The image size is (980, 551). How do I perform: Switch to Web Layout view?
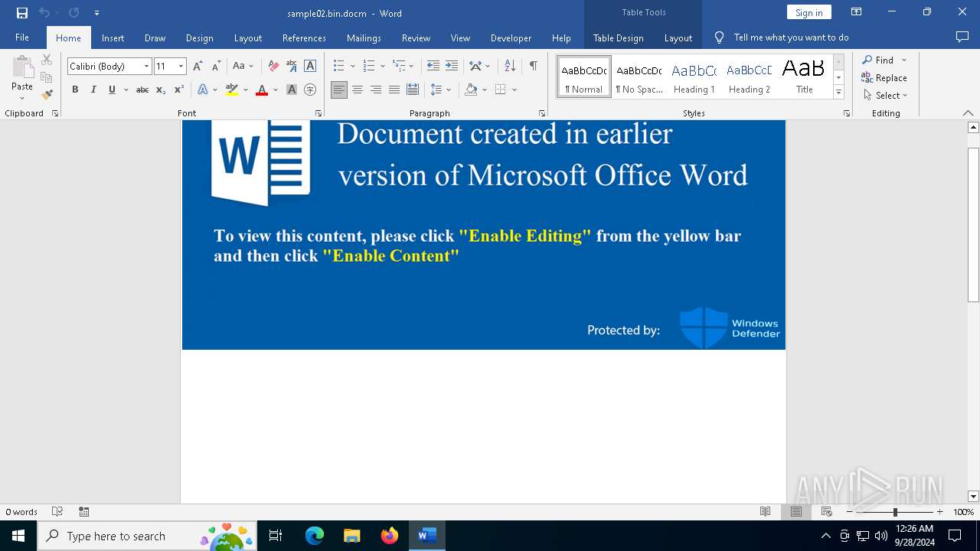[826, 512]
